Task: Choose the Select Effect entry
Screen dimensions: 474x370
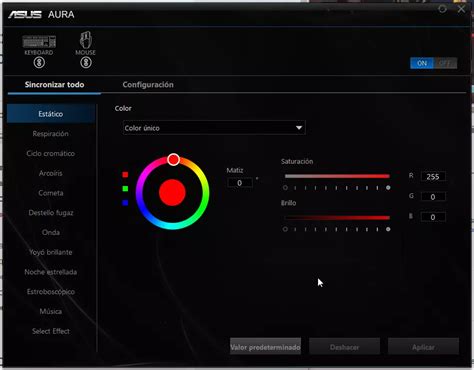Action: pyautogui.click(x=51, y=331)
